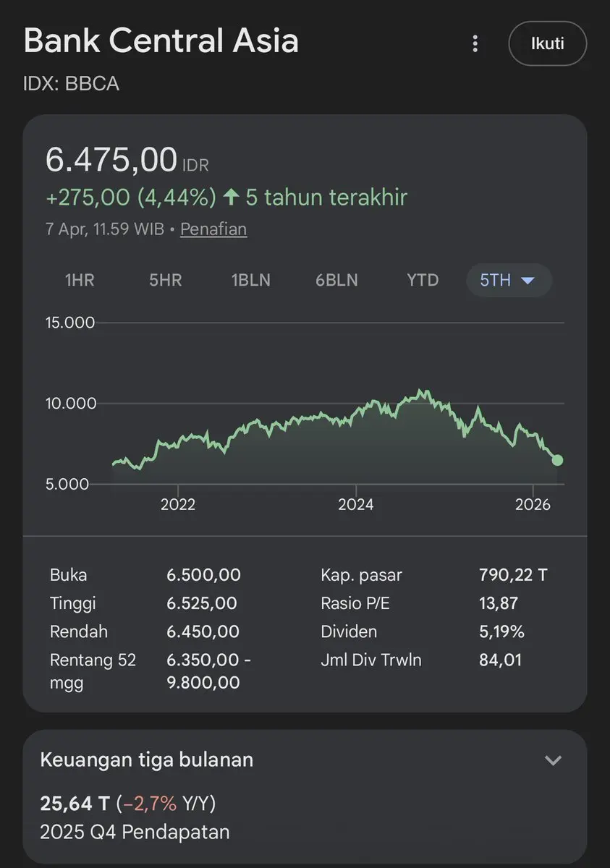610x868 pixels.
Task: Click the Kap. pasar statistic row
Action: tap(434, 576)
